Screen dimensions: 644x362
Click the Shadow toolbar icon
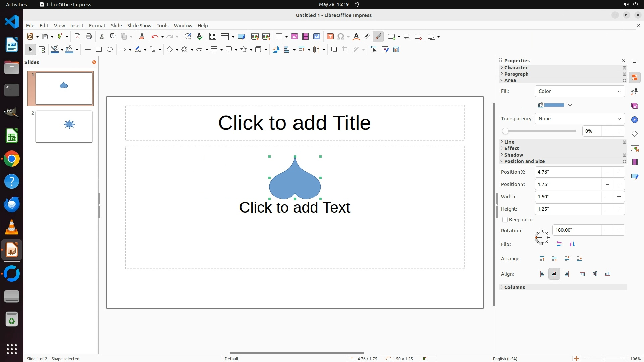coord(334,50)
